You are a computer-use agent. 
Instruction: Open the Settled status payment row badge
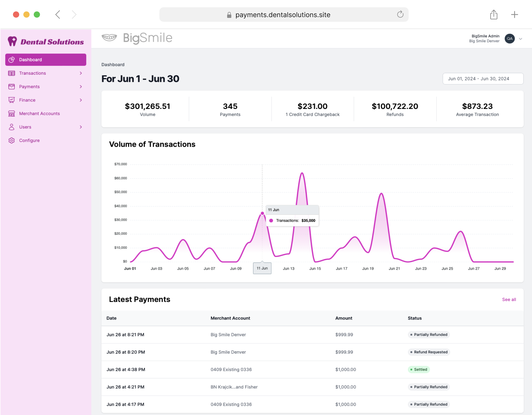[419, 369]
